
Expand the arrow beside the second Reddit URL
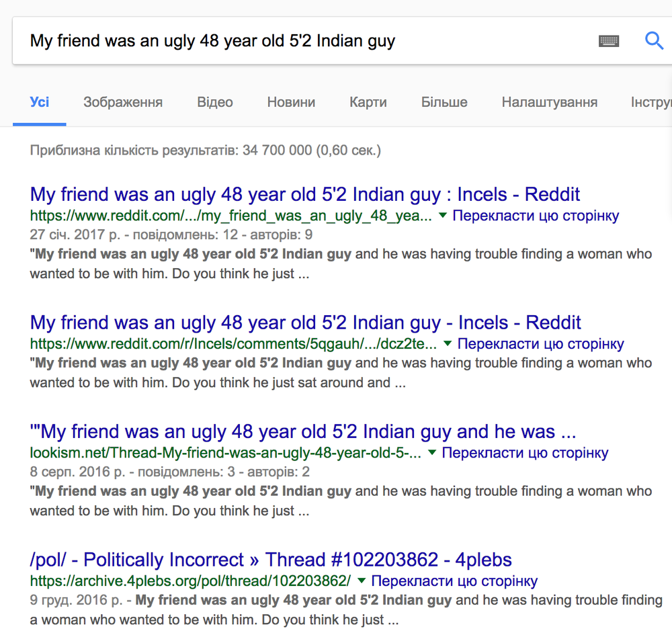coord(448,344)
